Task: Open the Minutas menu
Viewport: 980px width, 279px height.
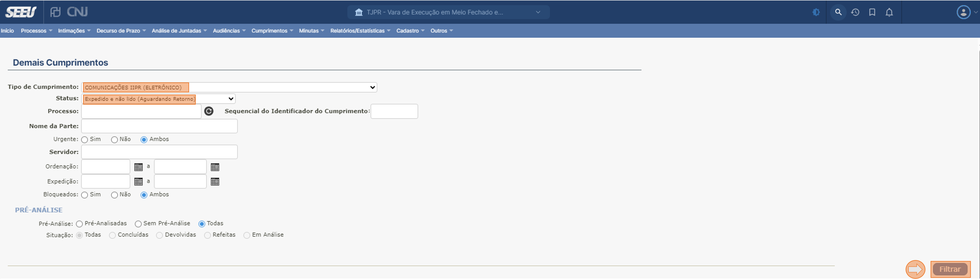Action: 311,31
